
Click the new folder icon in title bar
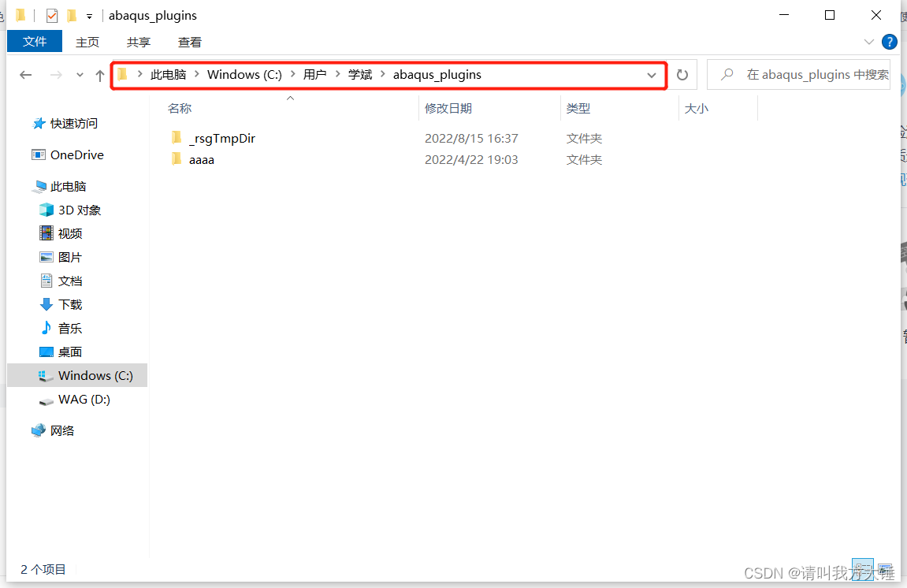[72, 16]
